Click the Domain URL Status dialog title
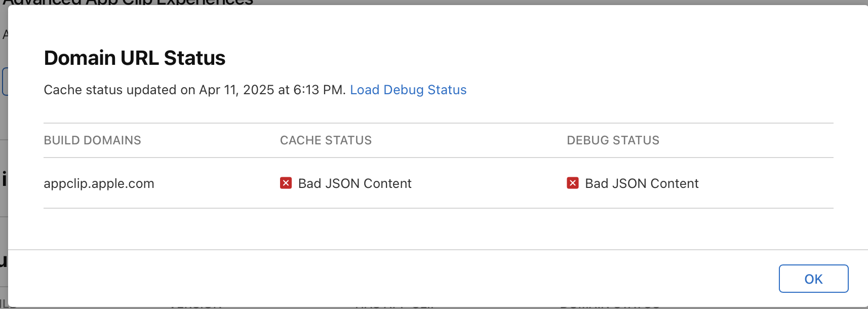Screen dimensions: 868x309 (x=134, y=58)
